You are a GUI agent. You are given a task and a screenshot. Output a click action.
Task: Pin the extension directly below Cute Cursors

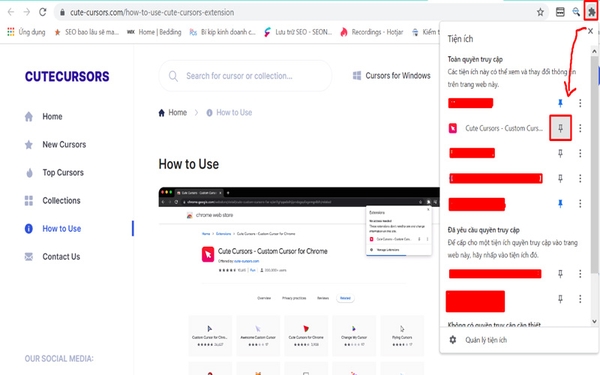[560, 153]
